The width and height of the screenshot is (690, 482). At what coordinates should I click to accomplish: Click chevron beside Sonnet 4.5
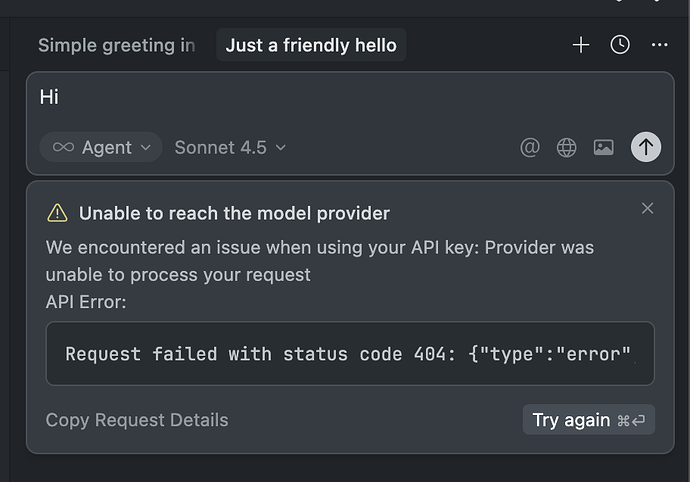pyautogui.click(x=281, y=147)
